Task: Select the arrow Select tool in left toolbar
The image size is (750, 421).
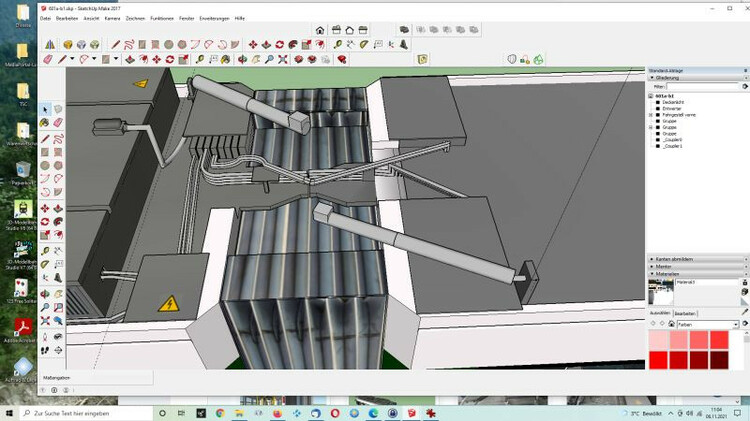Action: 45,109
